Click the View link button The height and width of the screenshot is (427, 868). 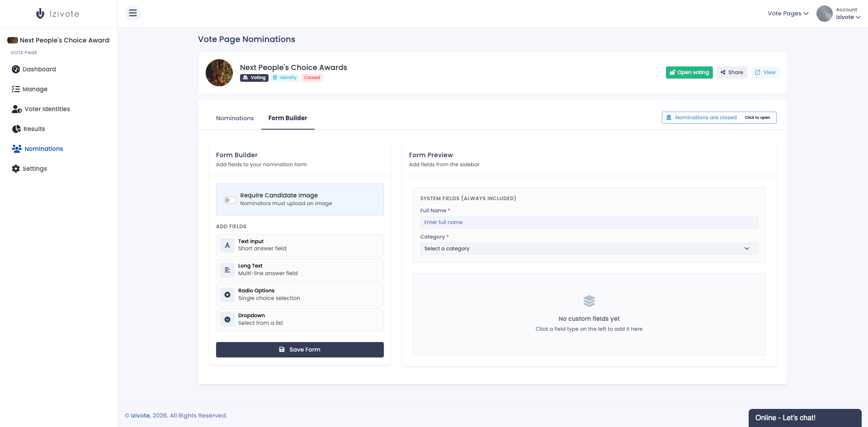coord(765,72)
